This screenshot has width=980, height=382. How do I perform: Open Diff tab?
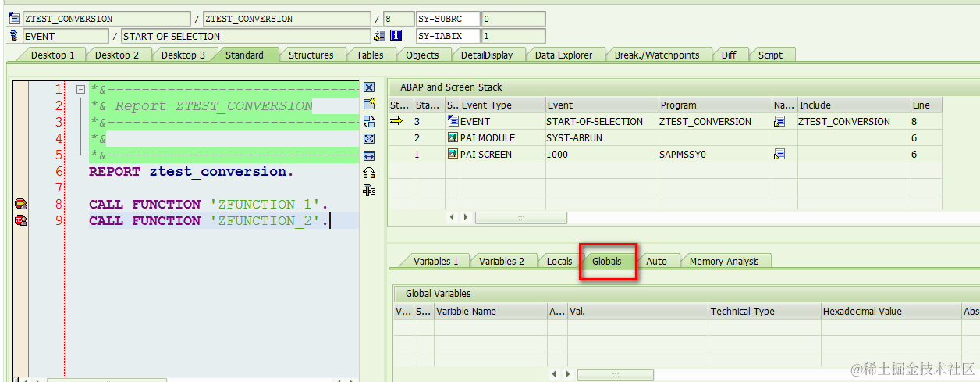(x=729, y=55)
